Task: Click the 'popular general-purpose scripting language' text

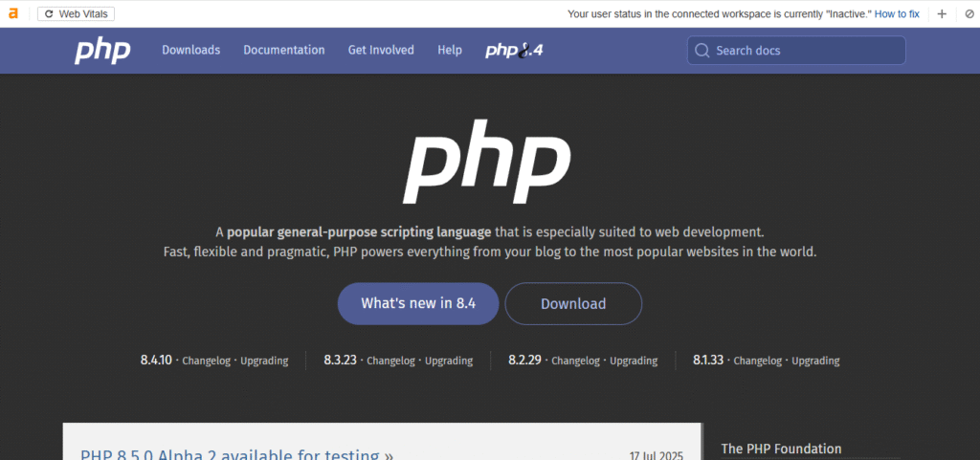Action: coord(359,232)
